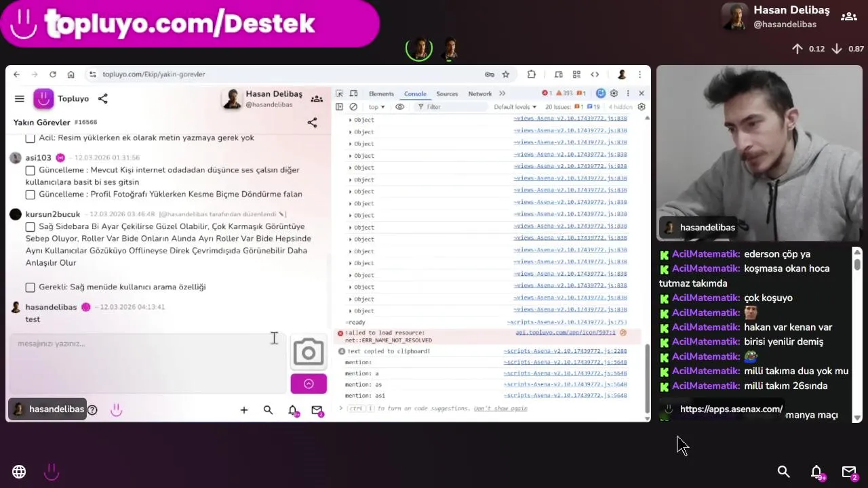Open the DevTools three-dot customize menu
This screenshot has height=488, width=868.
(x=627, y=94)
